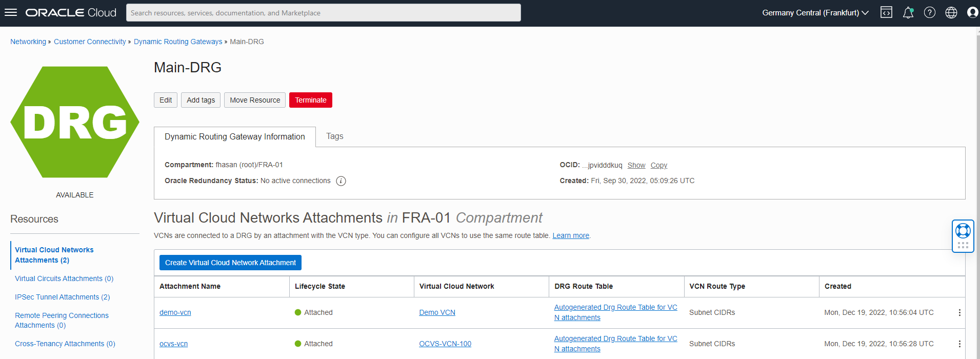Click the Move Resource button

[255, 100]
